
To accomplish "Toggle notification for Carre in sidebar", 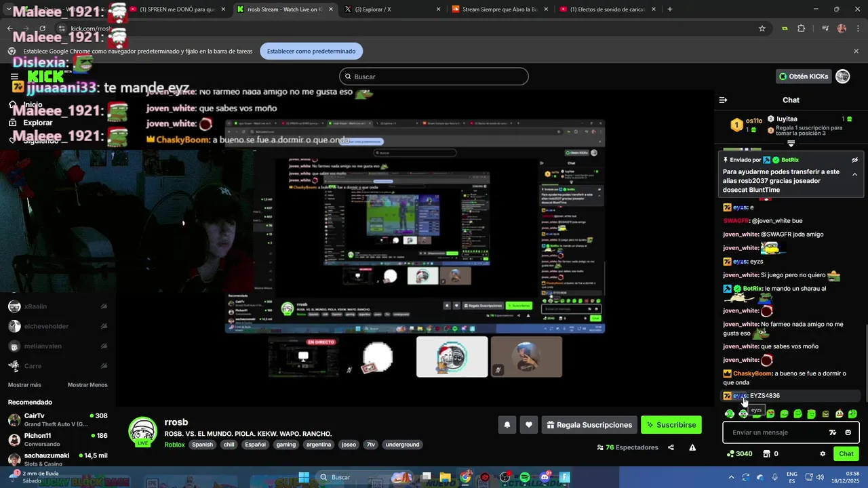I will point(104,366).
